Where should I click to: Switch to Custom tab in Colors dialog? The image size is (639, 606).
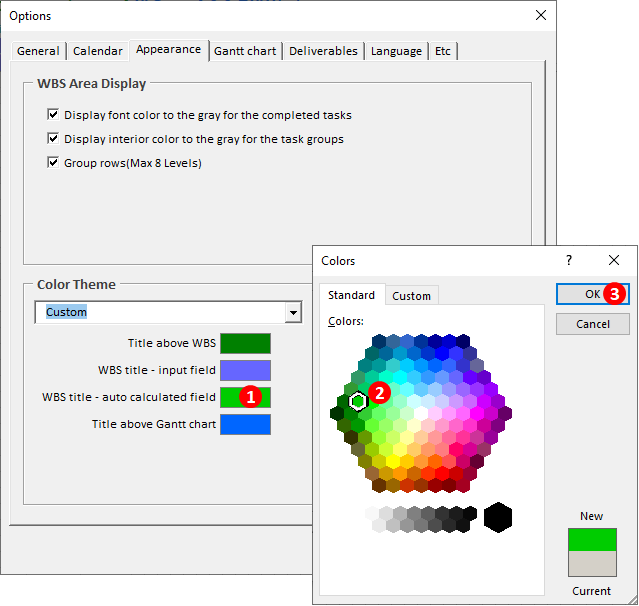(411, 296)
